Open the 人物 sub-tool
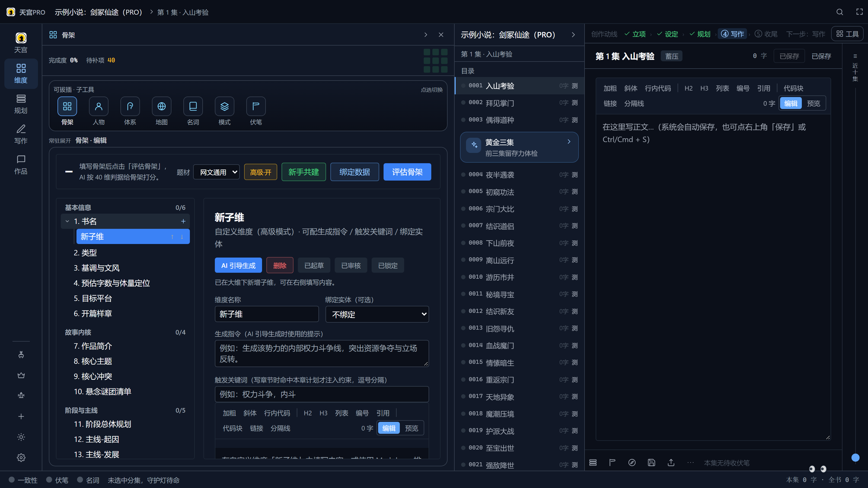Image resolution: width=868 pixels, height=488 pixels. coord(99,107)
